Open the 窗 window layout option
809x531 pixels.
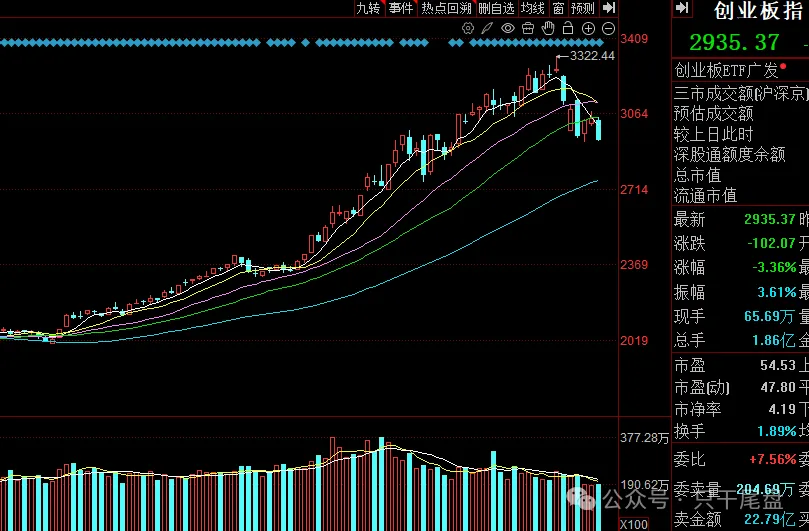pyautogui.click(x=558, y=8)
